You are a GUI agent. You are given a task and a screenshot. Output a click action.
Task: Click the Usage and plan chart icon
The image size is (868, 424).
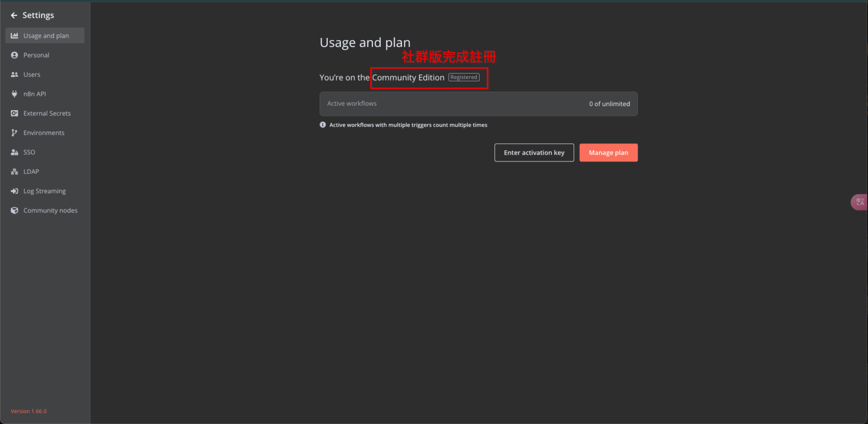(15, 36)
